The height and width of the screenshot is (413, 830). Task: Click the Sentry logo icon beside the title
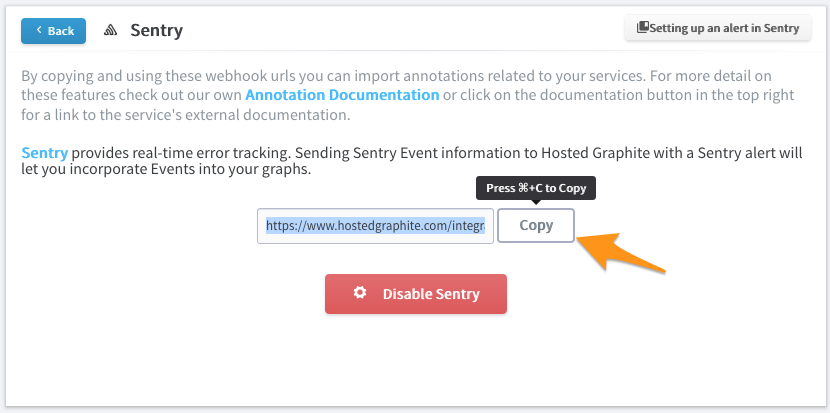point(110,30)
